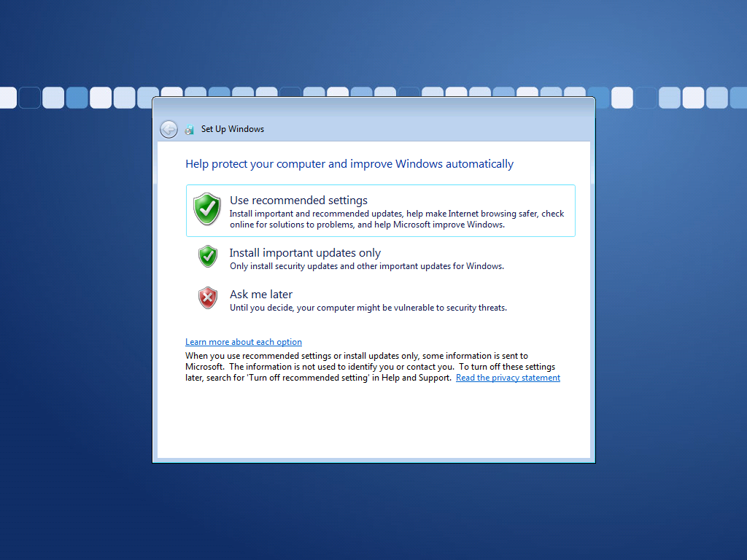Click the Set Up Windows title text
This screenshot has height=560, width=747.
point(233,129)
